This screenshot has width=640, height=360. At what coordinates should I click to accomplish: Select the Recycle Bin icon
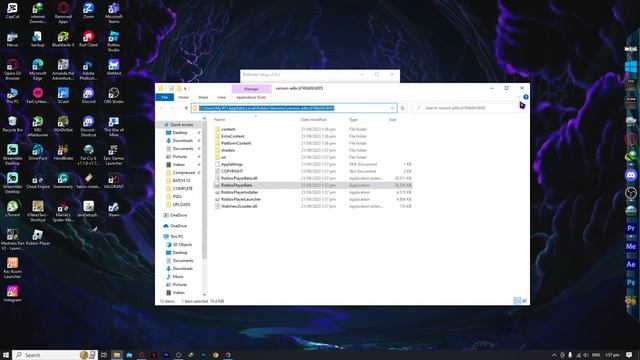coord(12,124)
